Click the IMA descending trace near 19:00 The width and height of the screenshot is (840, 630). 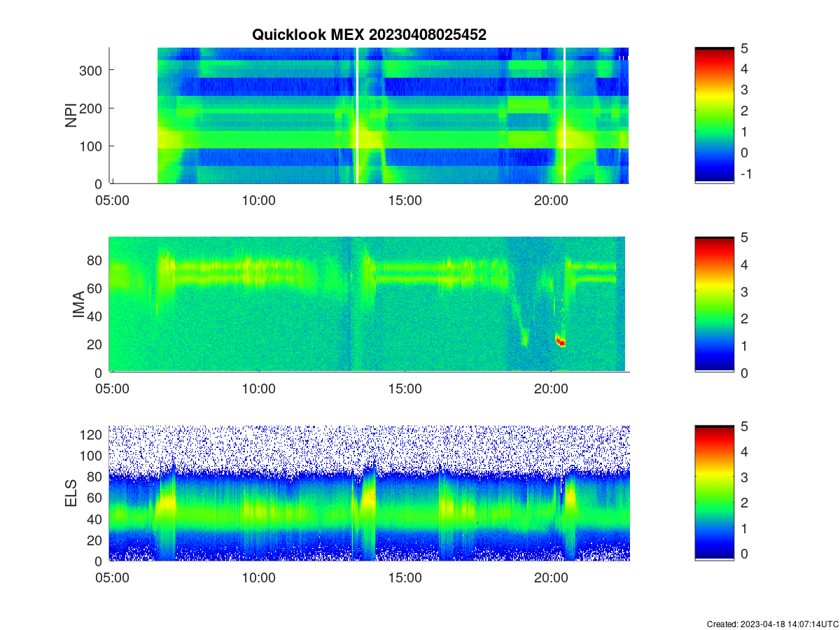pyautogui.click(x=519, y=318)
